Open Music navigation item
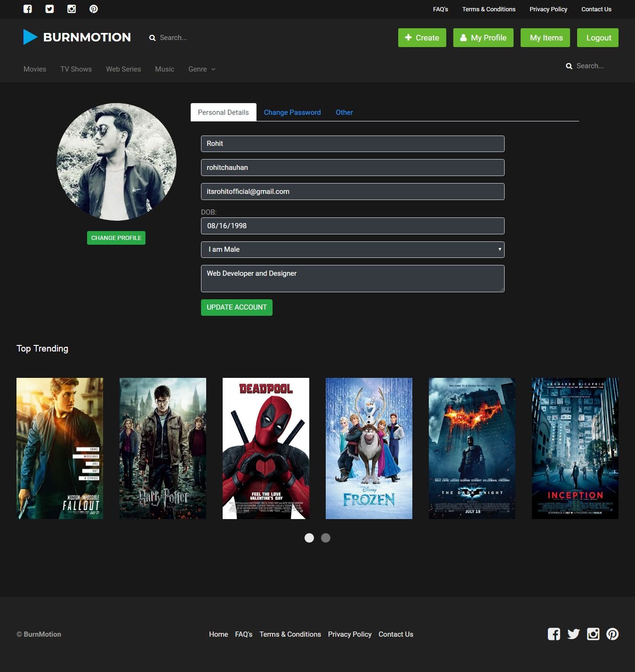This screenshot has height=672, width=635. [165, 69]
